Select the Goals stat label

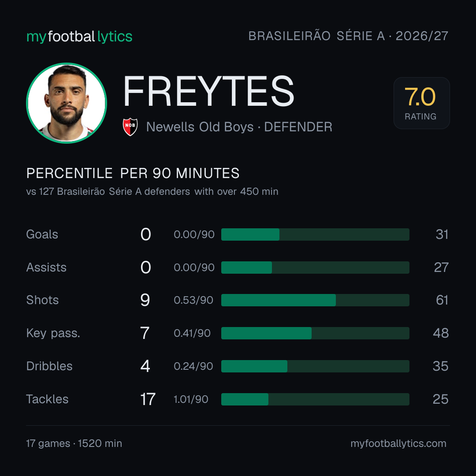coord(42,234)
